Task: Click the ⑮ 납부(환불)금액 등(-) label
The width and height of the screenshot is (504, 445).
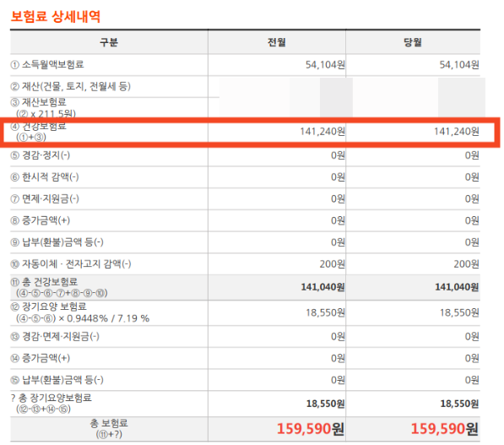Action: pyautogui.click(x=57, y=380)
